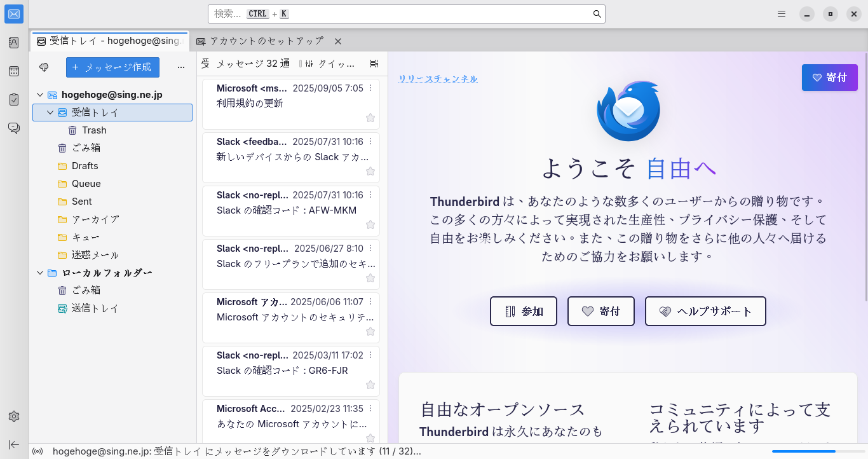Collapse the spaces toolbar
Screen dimensions: 868x459
pyautogui.click(x=14, y=444)
